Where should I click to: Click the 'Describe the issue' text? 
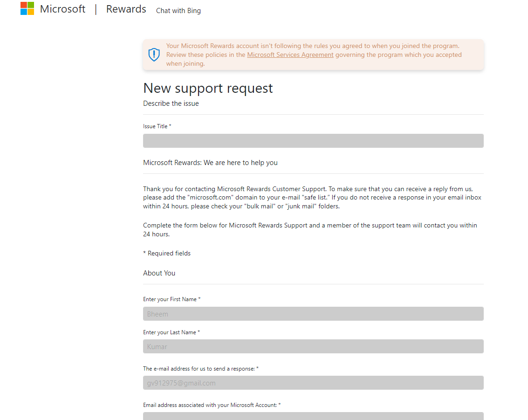coord(171,103)
